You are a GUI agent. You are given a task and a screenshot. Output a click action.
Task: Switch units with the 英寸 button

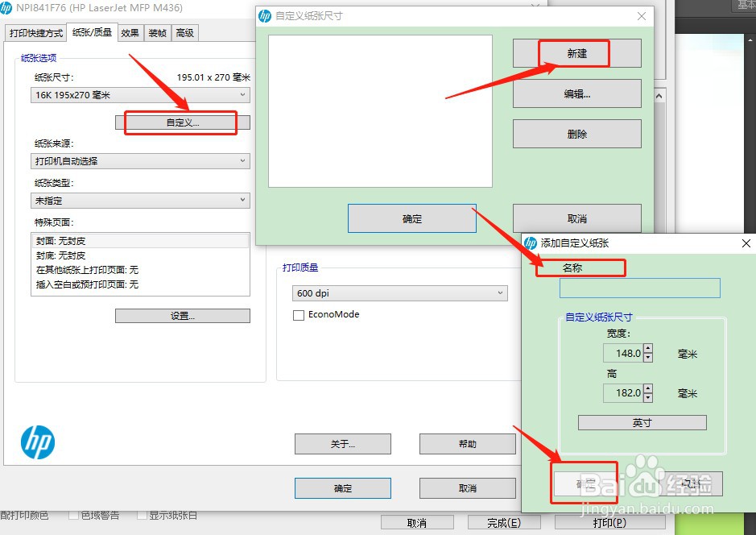(642, 422)
